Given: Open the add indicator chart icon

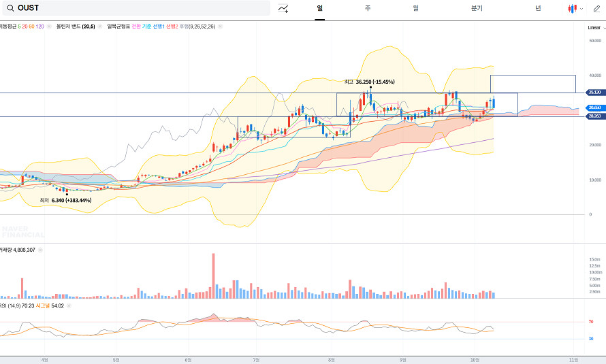Looking at the screenshot, I should pos(283,8).
